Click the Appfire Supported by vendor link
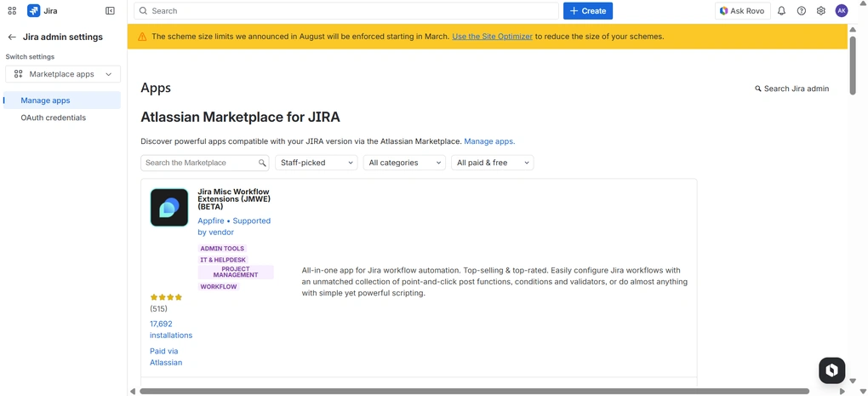868x396 pixels. tap(234, 227)
